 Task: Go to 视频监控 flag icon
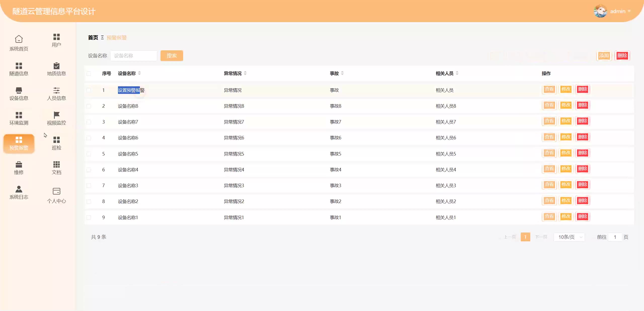56,115
